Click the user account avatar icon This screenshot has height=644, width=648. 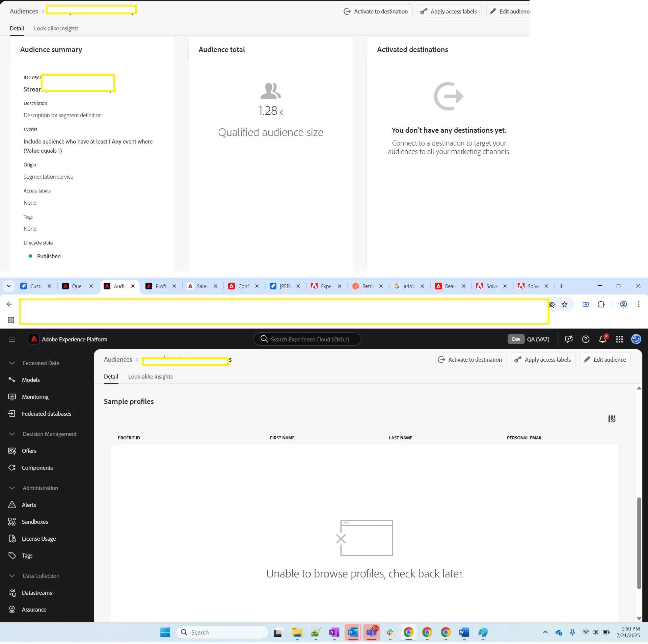coord(636,339)
